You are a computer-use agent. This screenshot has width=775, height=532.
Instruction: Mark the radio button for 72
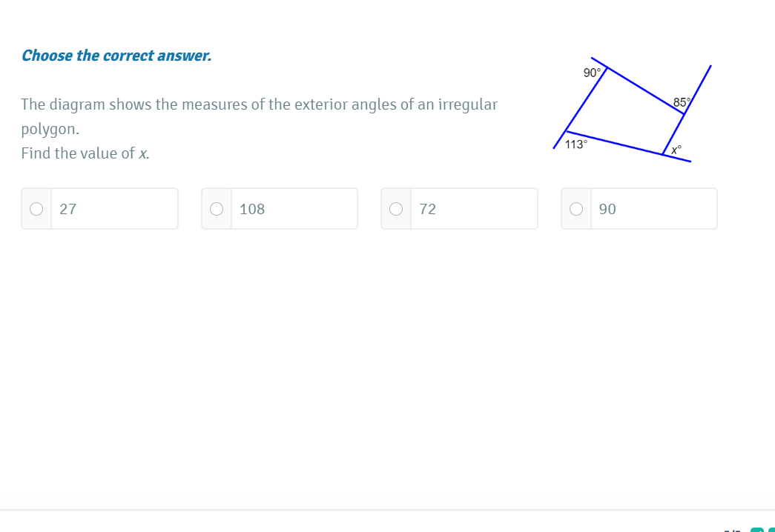click(396, 209)
